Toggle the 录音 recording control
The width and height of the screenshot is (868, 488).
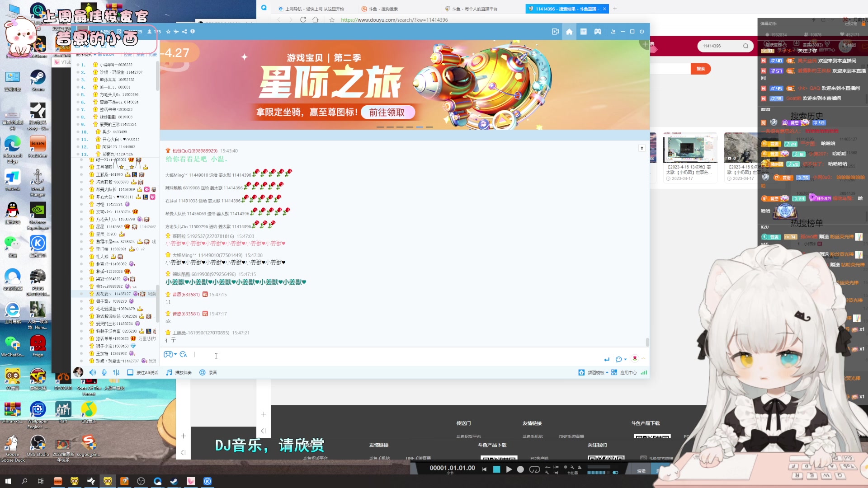203,372
